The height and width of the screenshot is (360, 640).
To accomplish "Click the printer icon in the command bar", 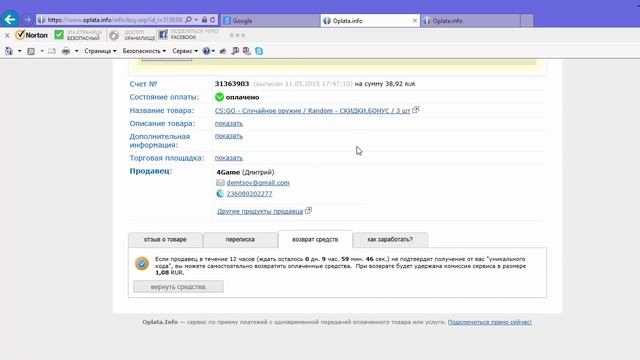I will point(66,51).
